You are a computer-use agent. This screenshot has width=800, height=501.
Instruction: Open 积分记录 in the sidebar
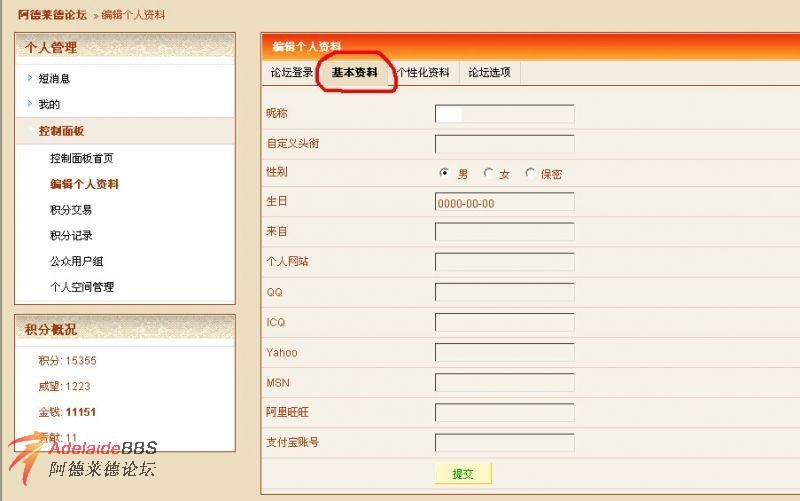tap(71, 235)
